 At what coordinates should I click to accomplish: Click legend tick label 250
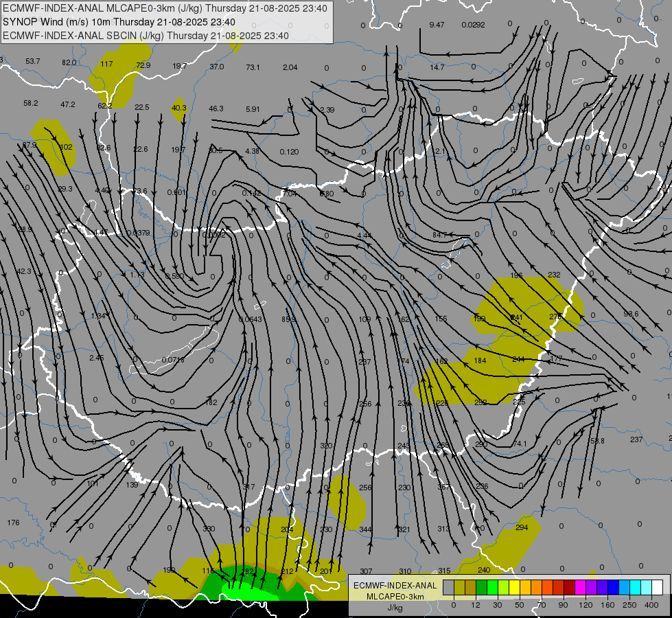point(629,605)
